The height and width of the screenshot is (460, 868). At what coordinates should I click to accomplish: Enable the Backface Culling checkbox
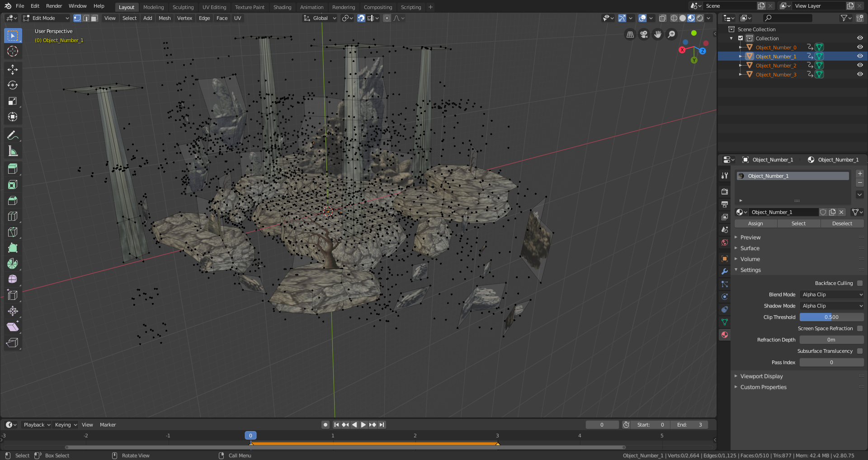point(859,283)
